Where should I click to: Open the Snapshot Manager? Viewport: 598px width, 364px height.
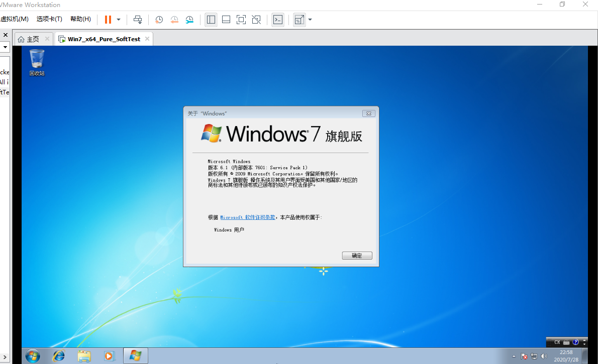(x=189, y=20)
